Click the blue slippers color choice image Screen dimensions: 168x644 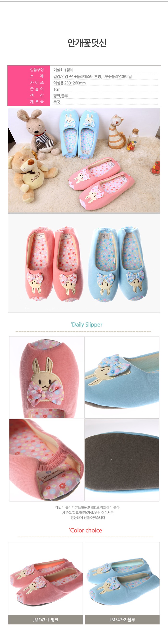122,578
